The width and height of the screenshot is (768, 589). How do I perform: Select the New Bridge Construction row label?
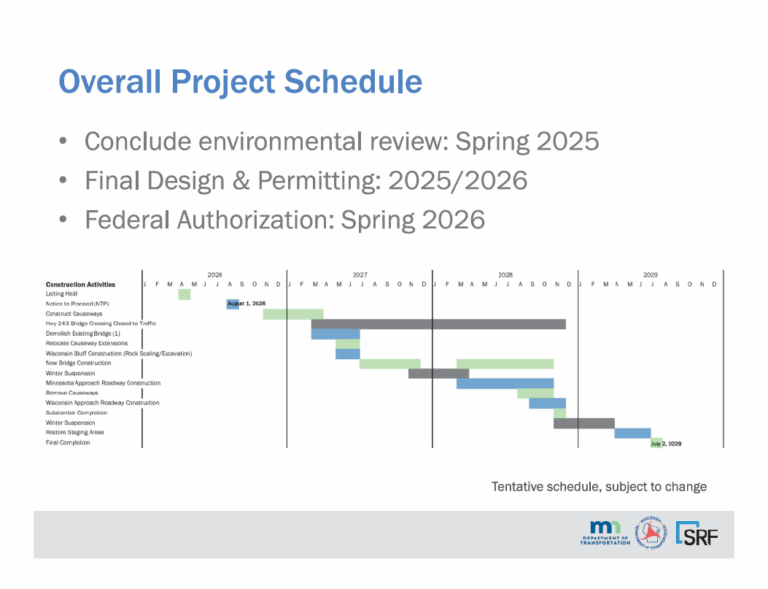pyautogui.click(x=86, y=363)
